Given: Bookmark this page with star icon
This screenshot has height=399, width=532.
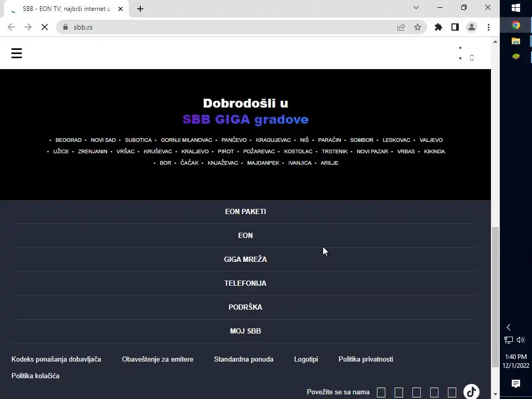Looking at the screenshot, I should pos(418,27).
